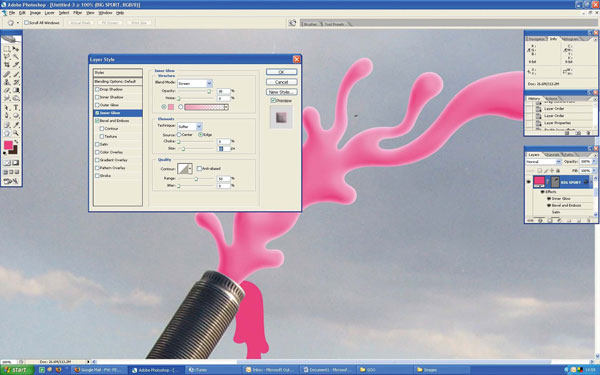
Task: Select the History Brush tool
Action: click(x=16, y=82)
